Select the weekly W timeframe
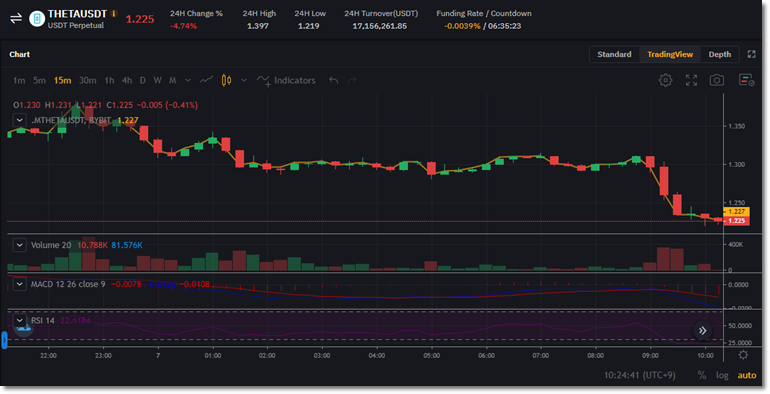 [158, 80]
